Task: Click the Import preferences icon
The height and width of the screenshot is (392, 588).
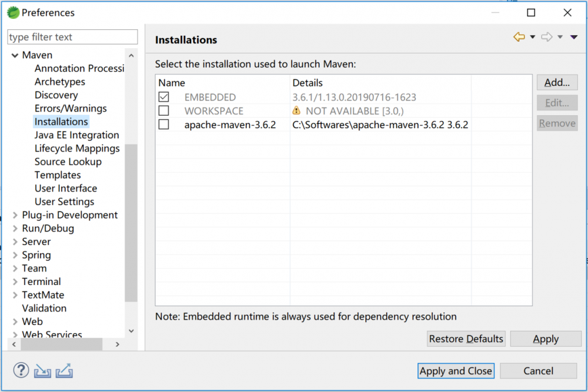Action: [x=42, y=371]
